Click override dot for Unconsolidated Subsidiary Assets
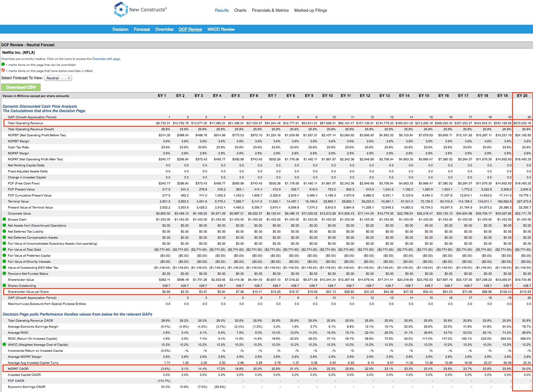The height and width of the screenshot is (392, 533). tap(4, 243)
